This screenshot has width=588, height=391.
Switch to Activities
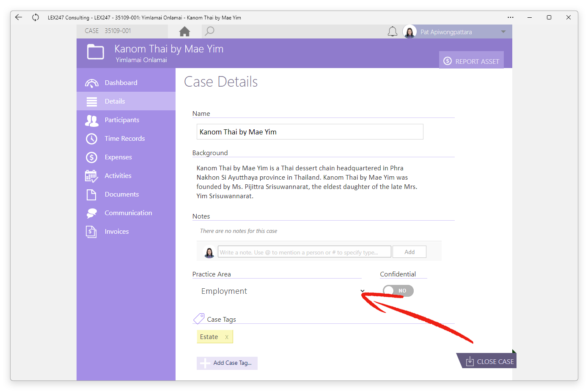(x=126, y=175)
